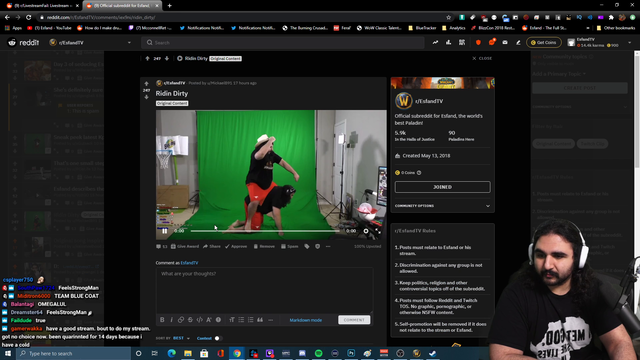This screenshot has height=360, width=640.
Task: Click the video progress bar
Action: pos(265,231)
